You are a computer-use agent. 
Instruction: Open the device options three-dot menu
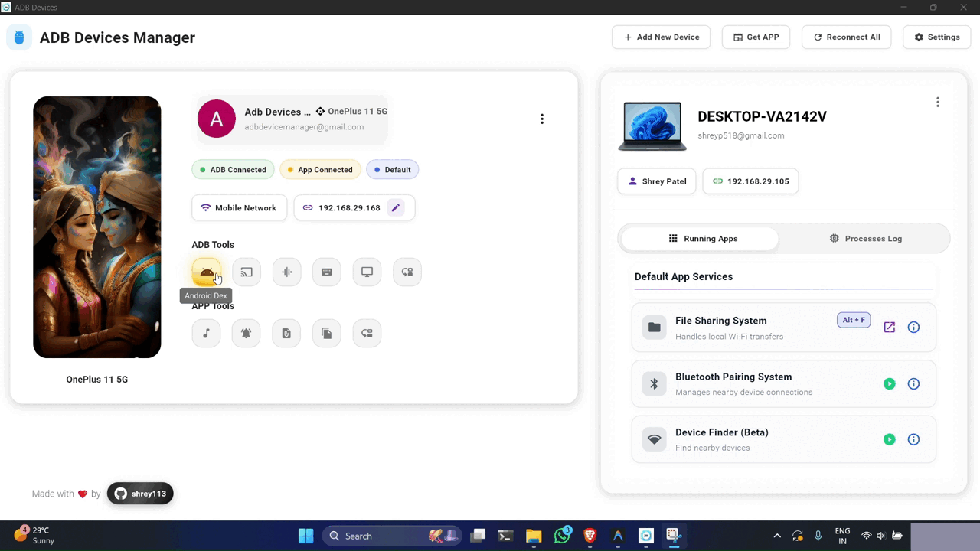[542, 119]
